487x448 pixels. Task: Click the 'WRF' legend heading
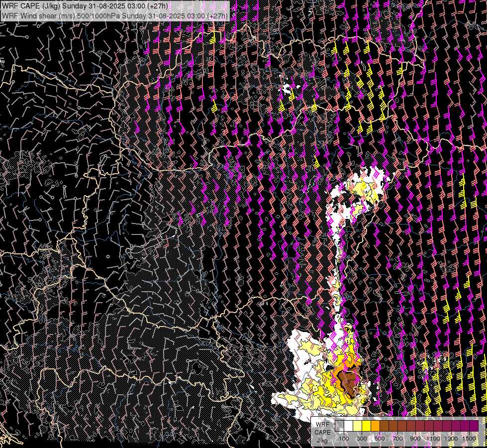pos(323,425)
